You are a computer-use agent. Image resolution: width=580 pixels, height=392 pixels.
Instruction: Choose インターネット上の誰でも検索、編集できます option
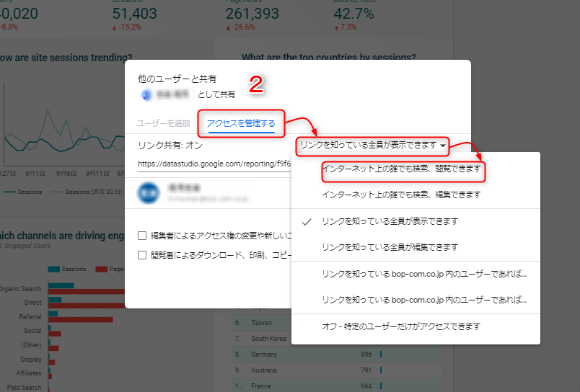(402, 195)
